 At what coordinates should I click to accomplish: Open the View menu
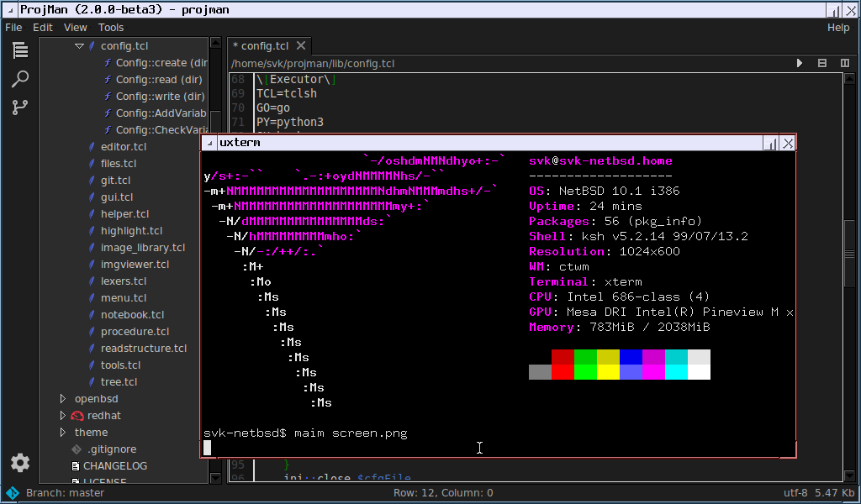pos(75,28)
